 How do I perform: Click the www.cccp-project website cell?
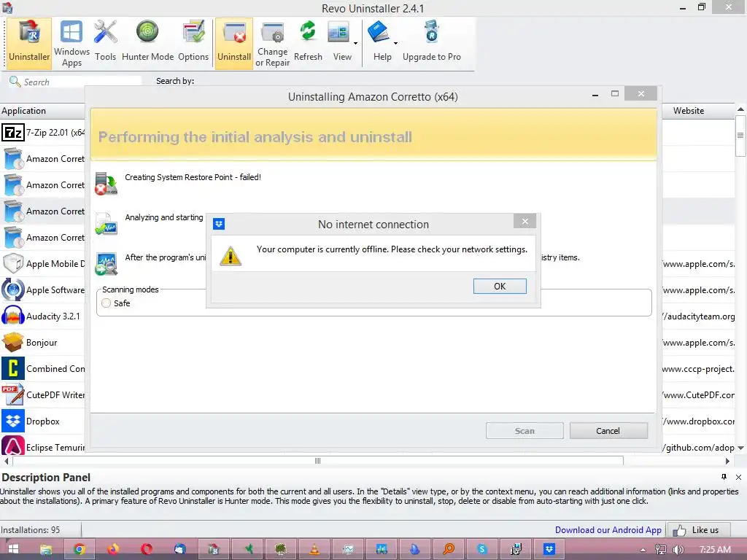click(x=698, y=368)
